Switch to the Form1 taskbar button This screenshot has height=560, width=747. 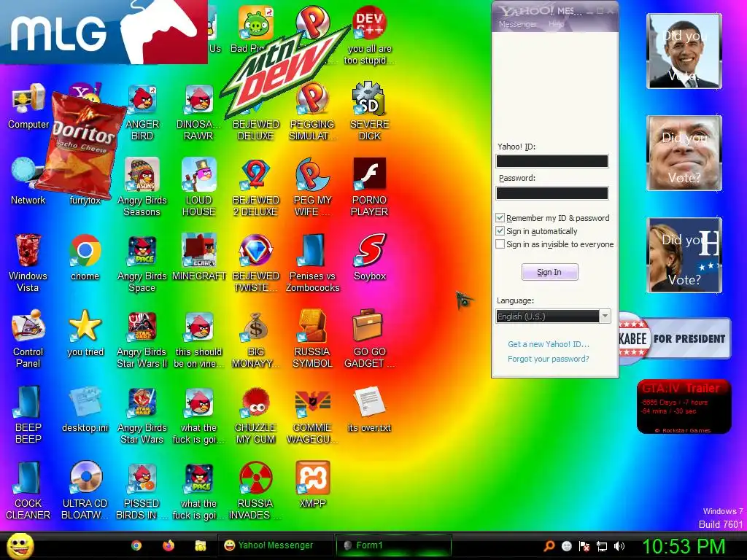point(393,545)
